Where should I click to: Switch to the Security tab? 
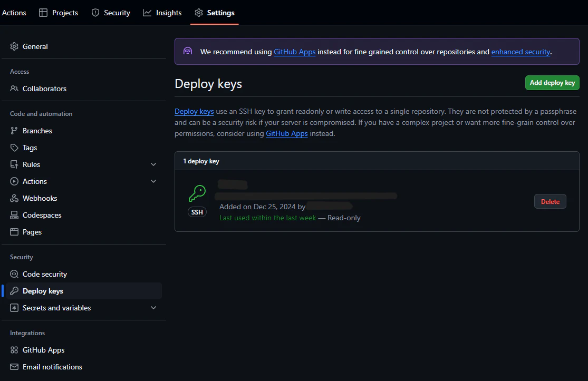[x=111, y=13]
